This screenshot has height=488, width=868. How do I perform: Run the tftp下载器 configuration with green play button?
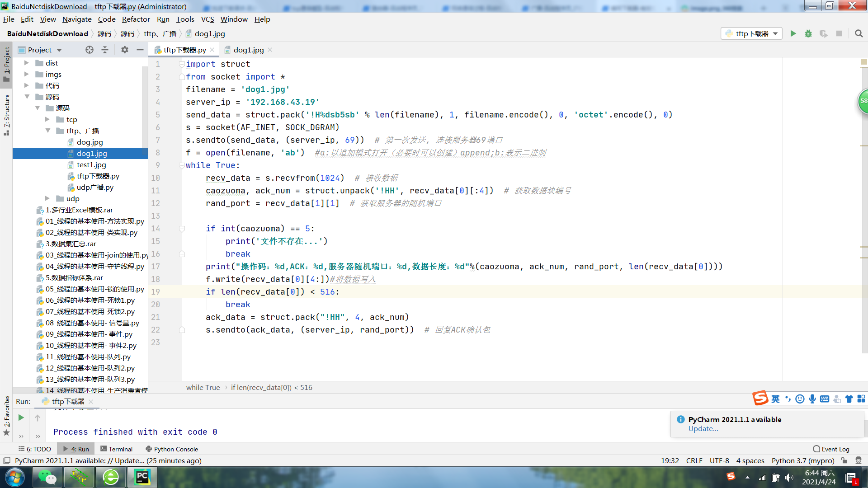(793, 33)
